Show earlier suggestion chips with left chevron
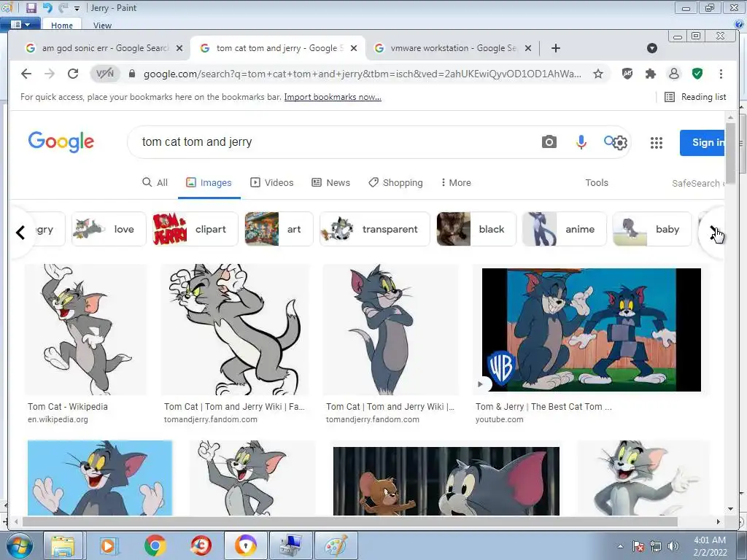This screenshot has height=560, width=747. point(20,233)
